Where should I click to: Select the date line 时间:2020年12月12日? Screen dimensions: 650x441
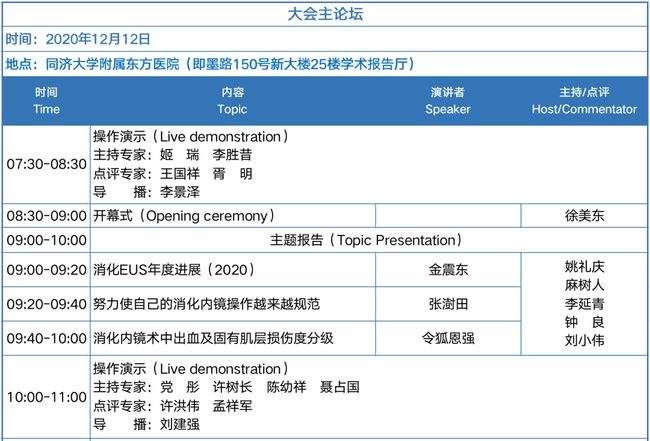click(x=78, y=39)
